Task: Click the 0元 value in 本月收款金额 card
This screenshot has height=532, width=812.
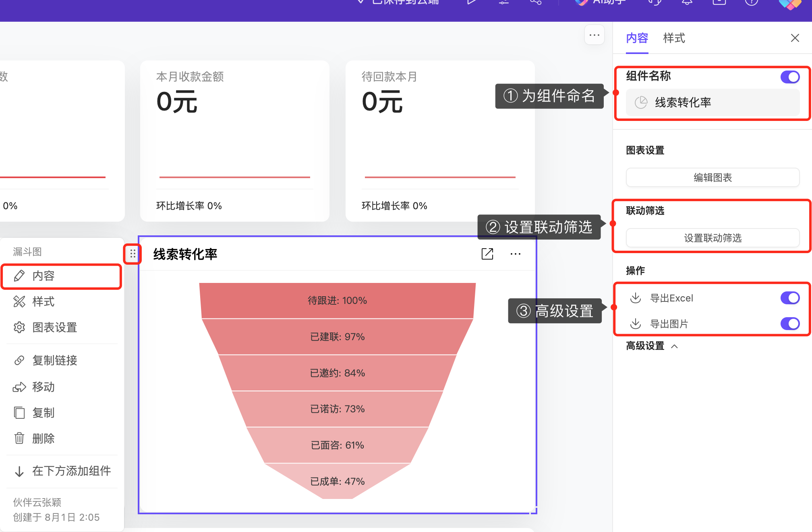Action: (177, 102)
